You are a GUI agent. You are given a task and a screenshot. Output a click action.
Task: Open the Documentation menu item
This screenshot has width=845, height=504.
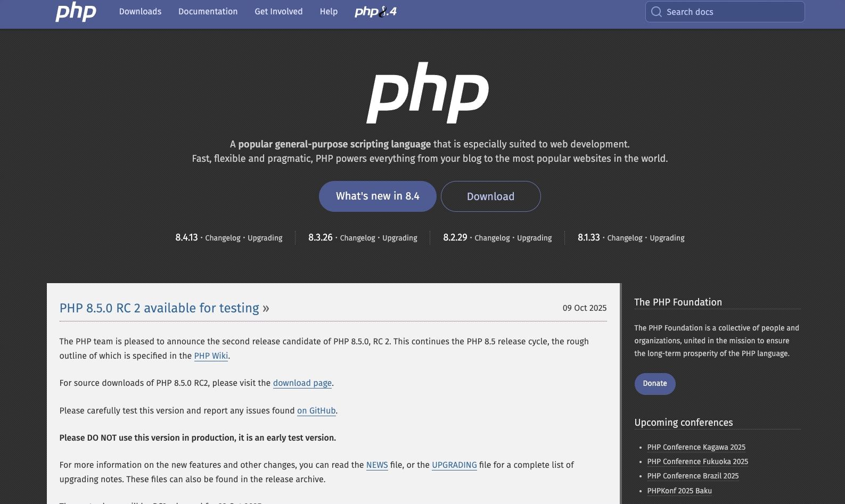(x=208, y=12)
